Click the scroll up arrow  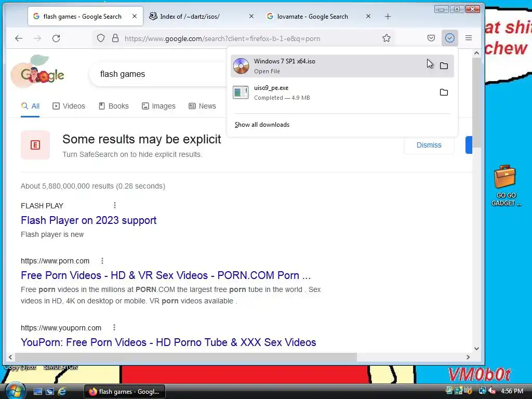point(476,53)
